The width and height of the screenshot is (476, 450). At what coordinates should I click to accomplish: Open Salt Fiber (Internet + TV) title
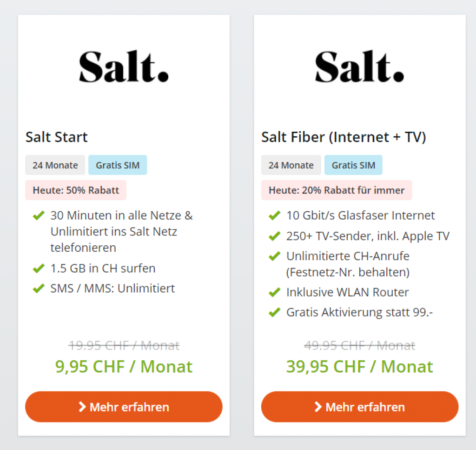344,137
